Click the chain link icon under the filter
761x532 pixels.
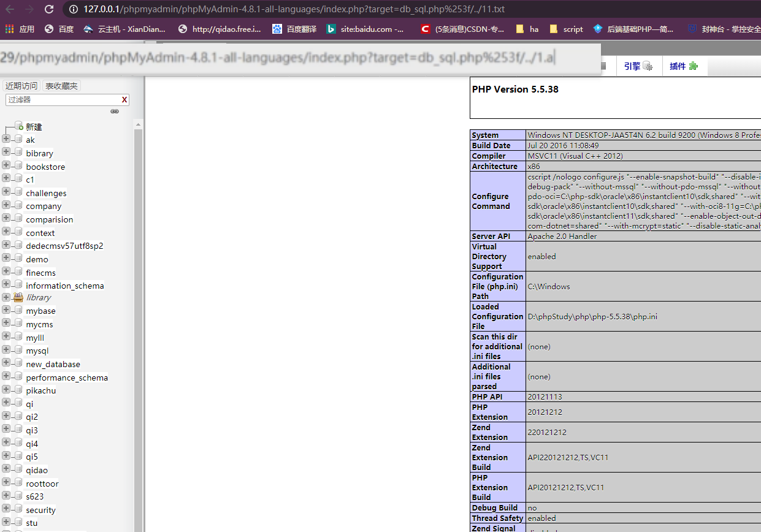pos(115,112)
